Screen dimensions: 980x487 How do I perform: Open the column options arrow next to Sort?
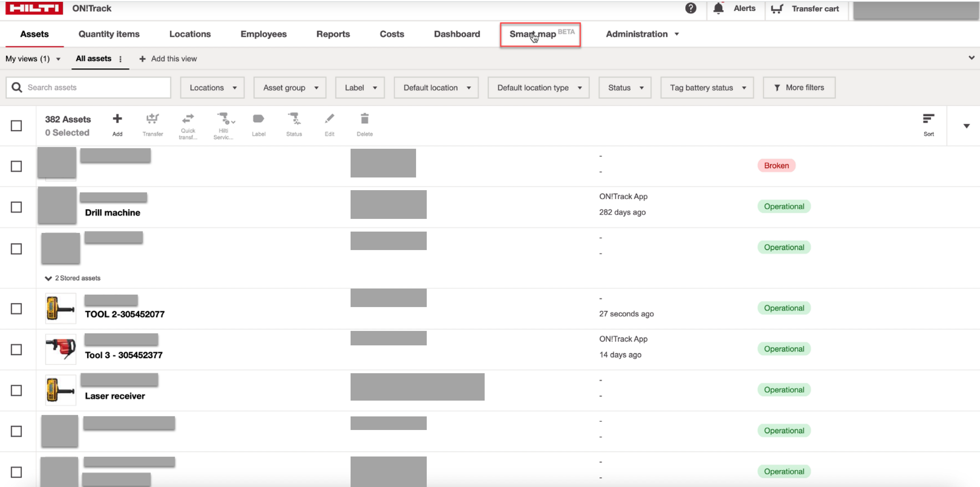pyautogui.click(x=966, y=126)
